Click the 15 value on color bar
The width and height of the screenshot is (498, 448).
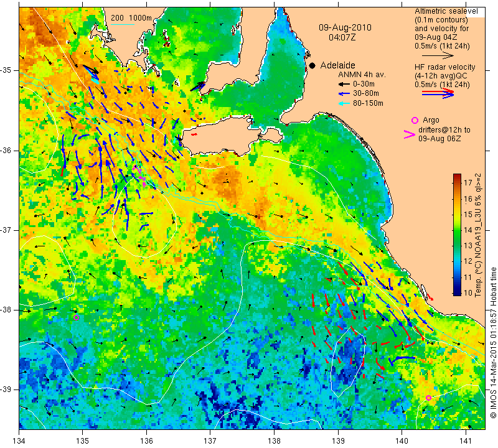tap(468, 214)
